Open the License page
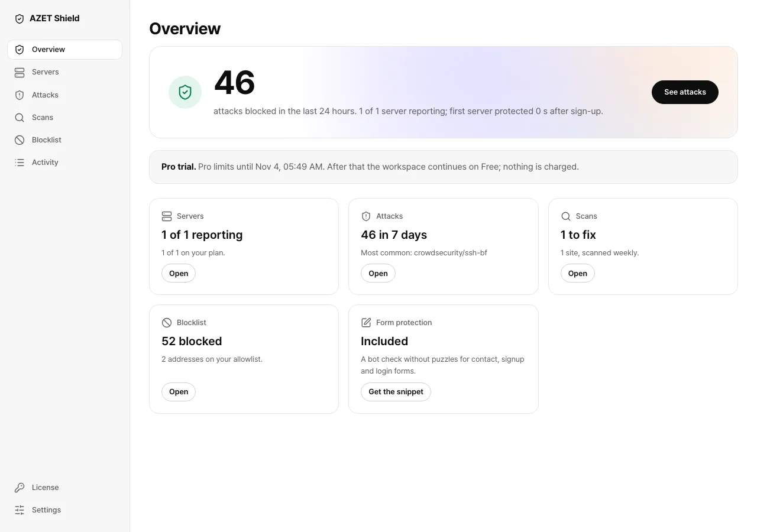 point(64,488)
